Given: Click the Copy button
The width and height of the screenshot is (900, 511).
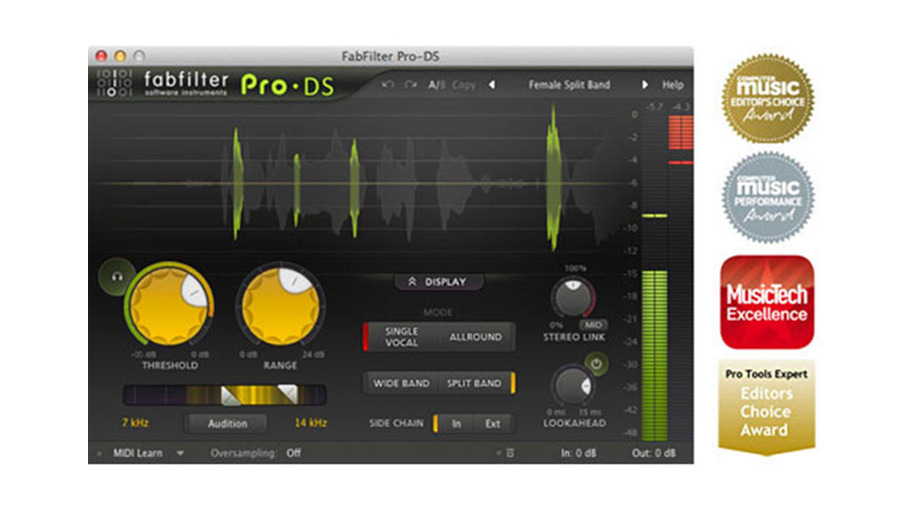Looking at the screenshot, I should click(x=464, y=85).
